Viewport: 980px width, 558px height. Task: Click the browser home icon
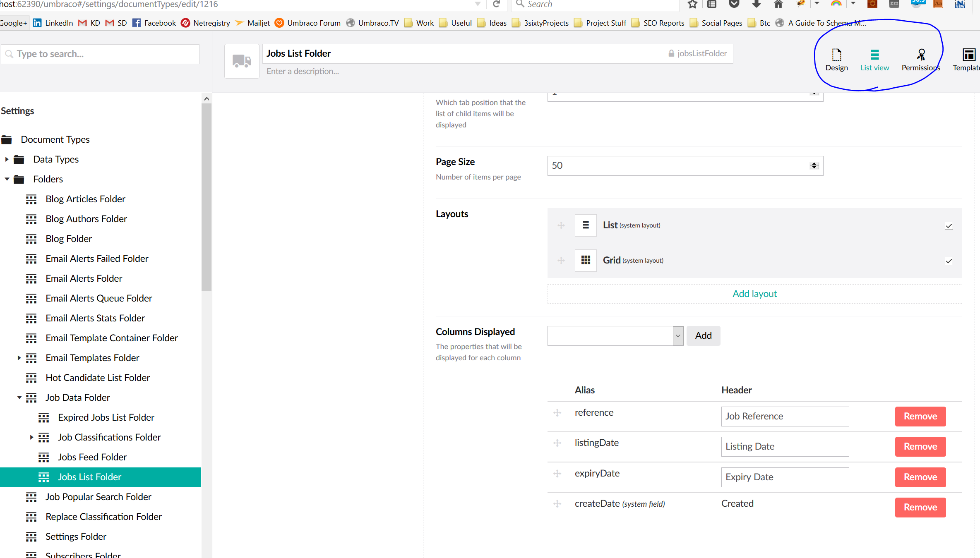778,4
